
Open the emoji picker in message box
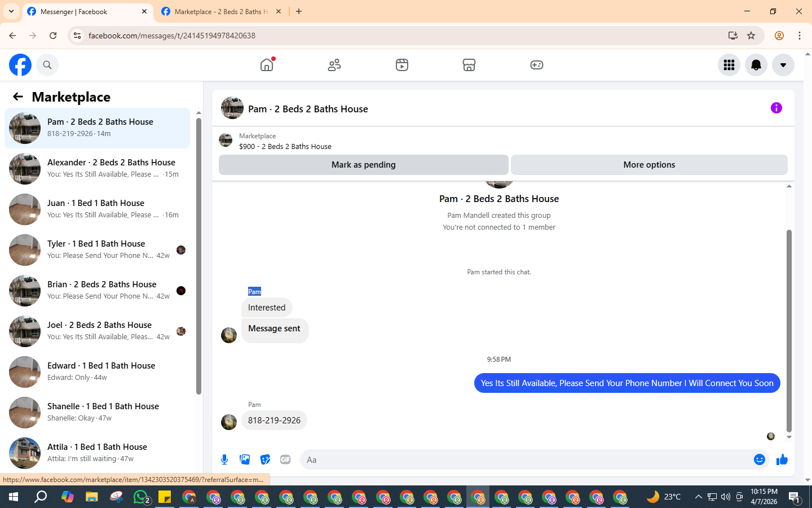pos(760,459)
